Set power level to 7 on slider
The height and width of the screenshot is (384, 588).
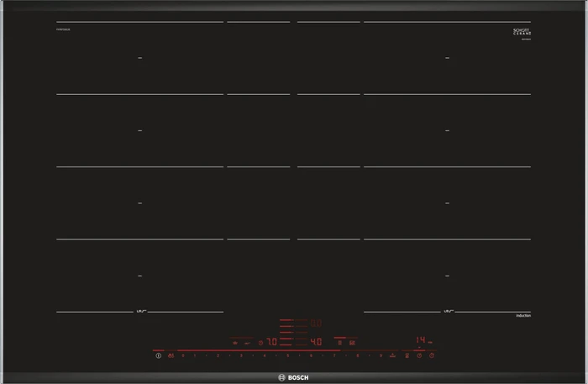(334, 355)
